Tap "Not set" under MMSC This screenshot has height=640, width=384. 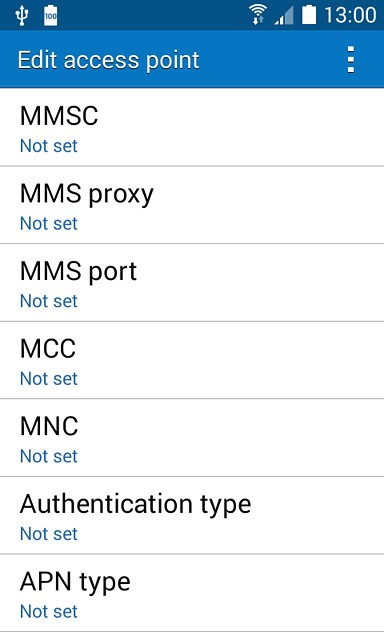[49, 146]
